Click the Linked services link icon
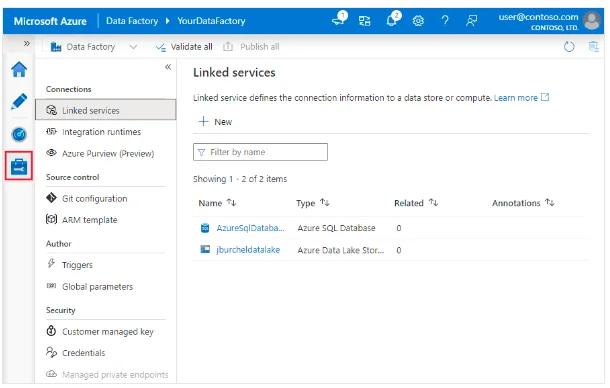Viewport: 610px width, 388px height. click(51, 110)
